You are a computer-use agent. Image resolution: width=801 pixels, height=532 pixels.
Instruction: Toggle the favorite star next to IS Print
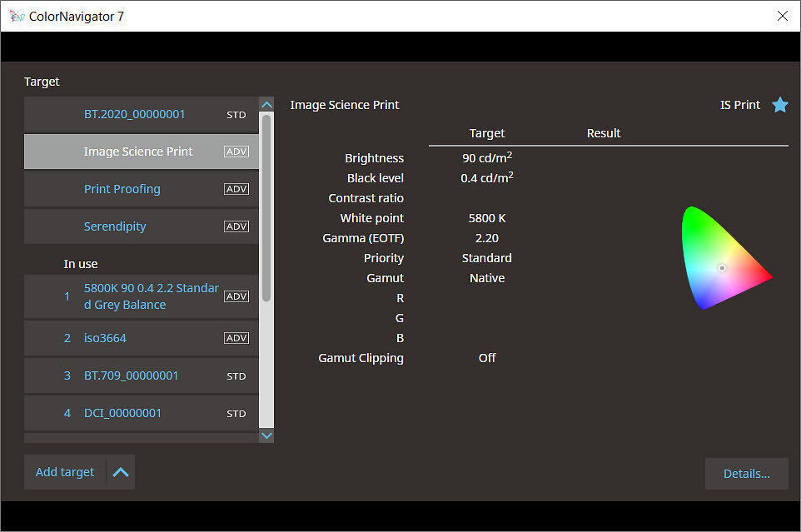(x=780, y=105)
